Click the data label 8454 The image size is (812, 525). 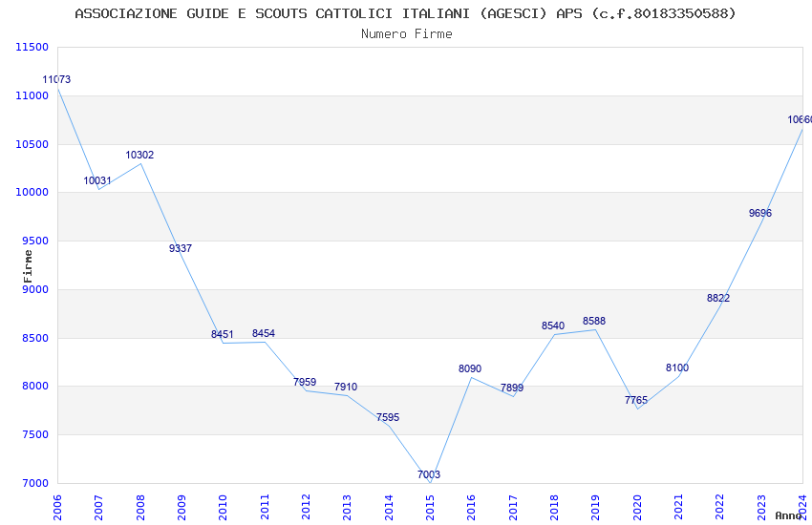click(x=264, y=333)
